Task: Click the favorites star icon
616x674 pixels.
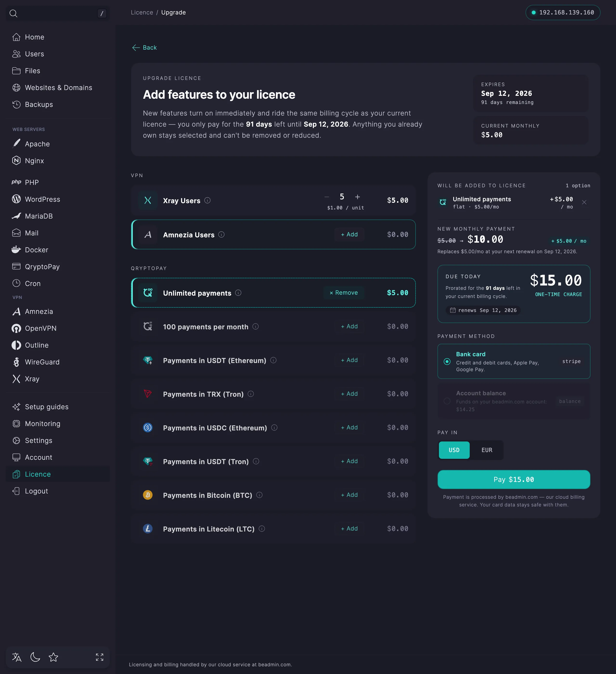Action: (53, 657)
